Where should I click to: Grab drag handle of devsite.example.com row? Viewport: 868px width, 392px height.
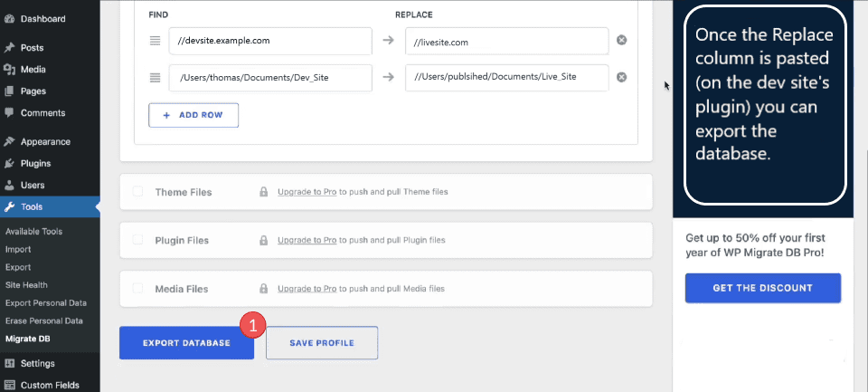point(155,41)
